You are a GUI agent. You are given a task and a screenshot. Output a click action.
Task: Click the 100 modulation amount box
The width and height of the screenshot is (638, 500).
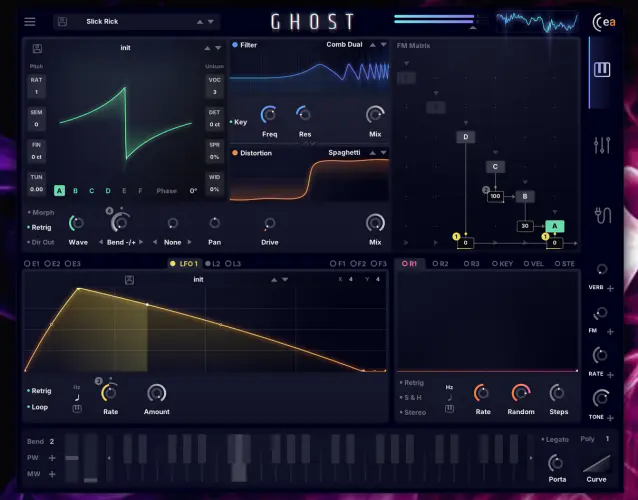coord(495,196)
